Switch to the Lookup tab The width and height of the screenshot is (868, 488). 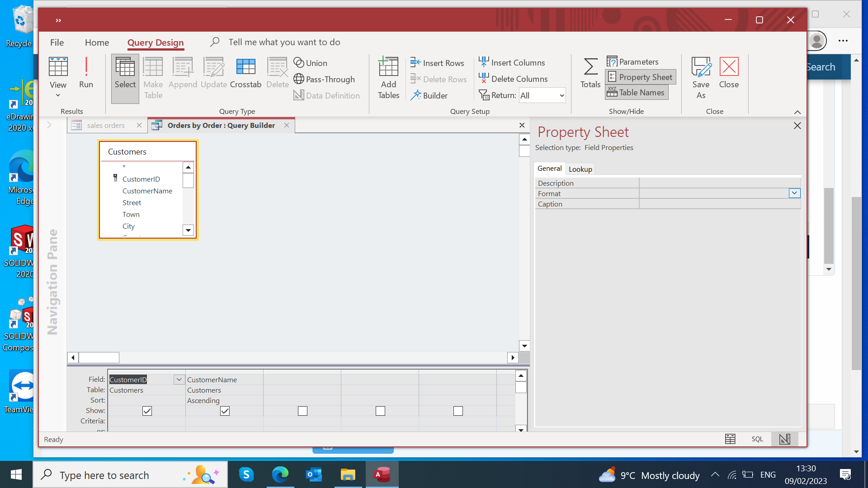pos(580,169)
